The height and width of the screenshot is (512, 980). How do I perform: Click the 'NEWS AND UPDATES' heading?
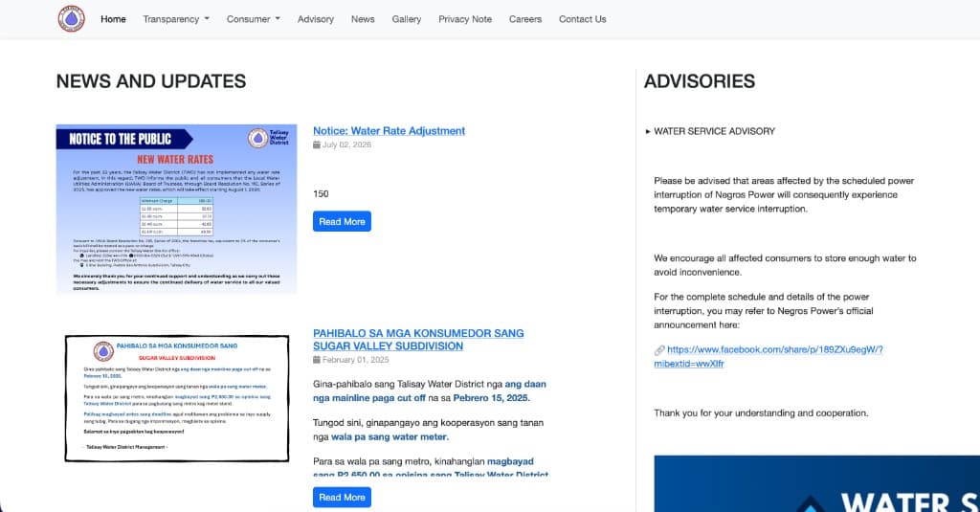pos(151,81)
